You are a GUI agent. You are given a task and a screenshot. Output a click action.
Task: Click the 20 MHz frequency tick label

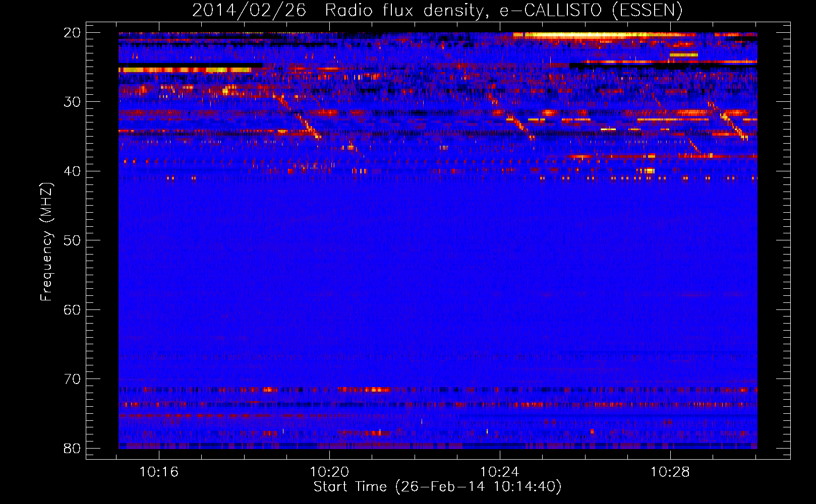tap(72, 33)
